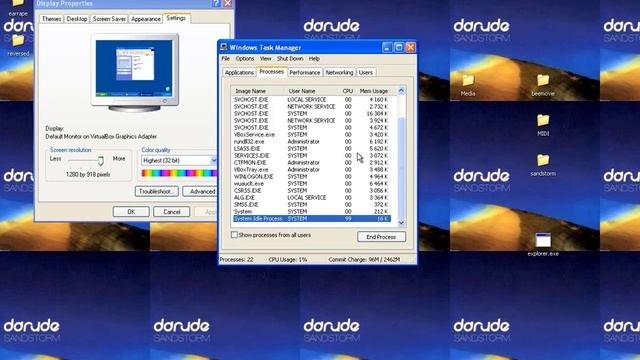Open the Media folder on desktop

coord(468,84)
